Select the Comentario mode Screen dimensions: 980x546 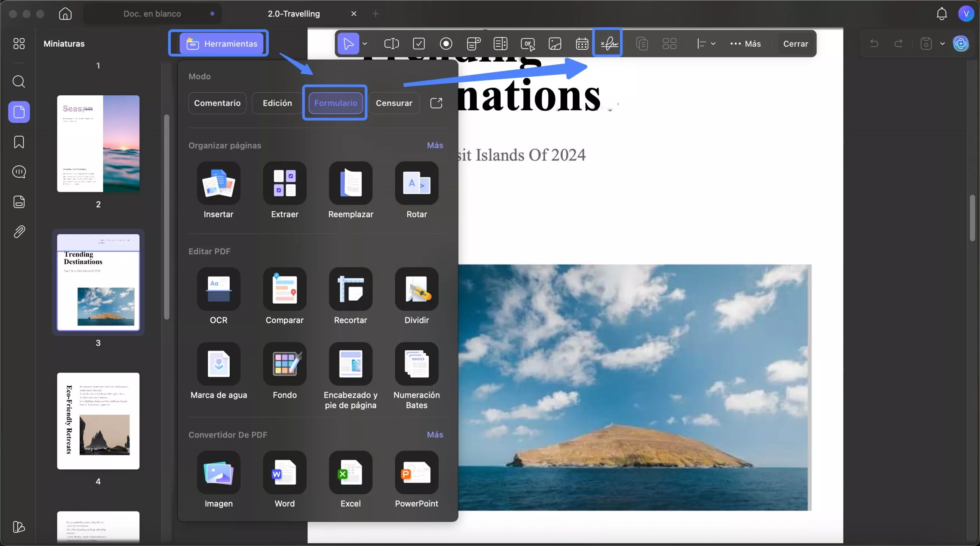pos(217,103)
